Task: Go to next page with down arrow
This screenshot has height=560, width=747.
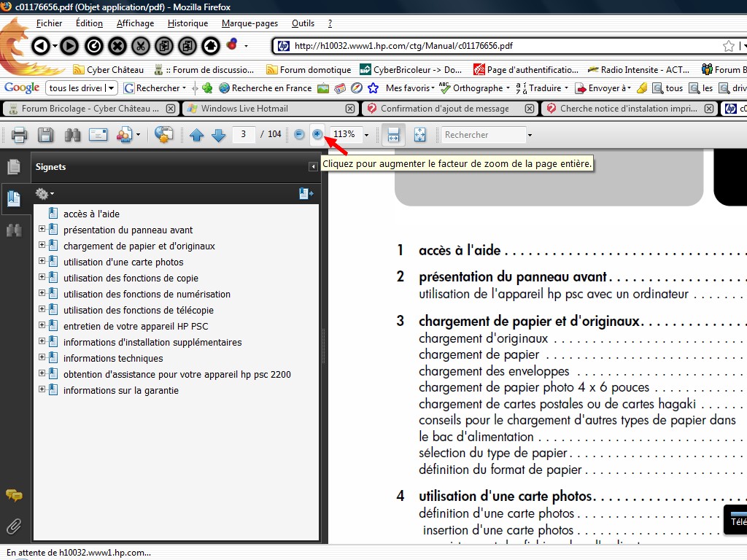Action: click(218, 135)
